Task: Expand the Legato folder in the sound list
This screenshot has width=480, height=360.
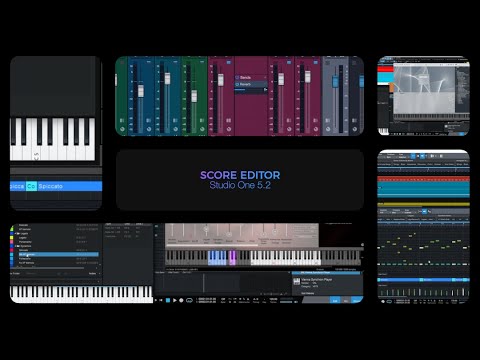Action: 16,234
